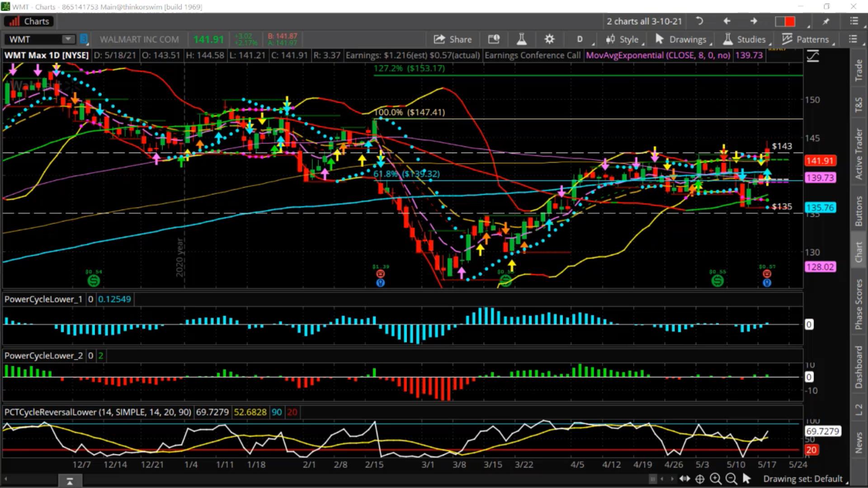
Task: Click the MovAvgExponential study label
Action: [x=658, y=55]
